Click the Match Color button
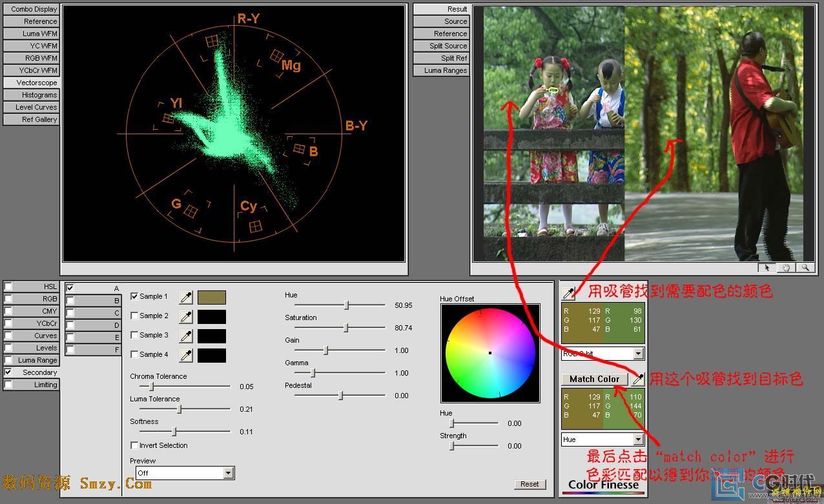 595,379
